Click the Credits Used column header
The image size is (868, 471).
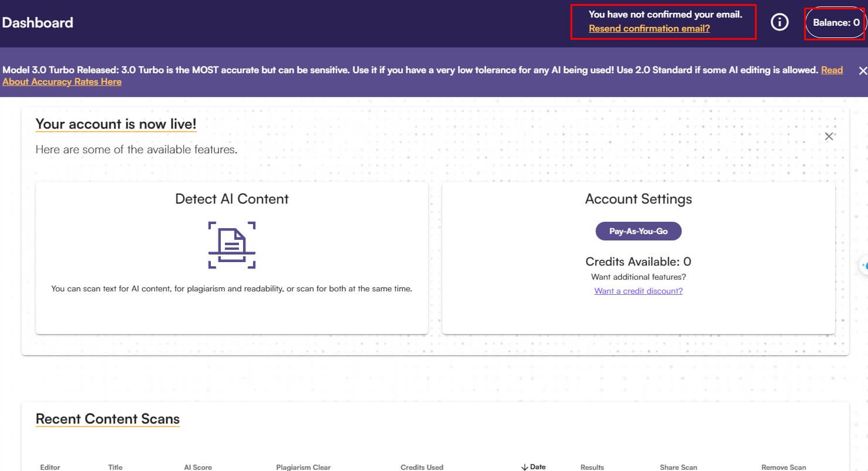(422, 467)
